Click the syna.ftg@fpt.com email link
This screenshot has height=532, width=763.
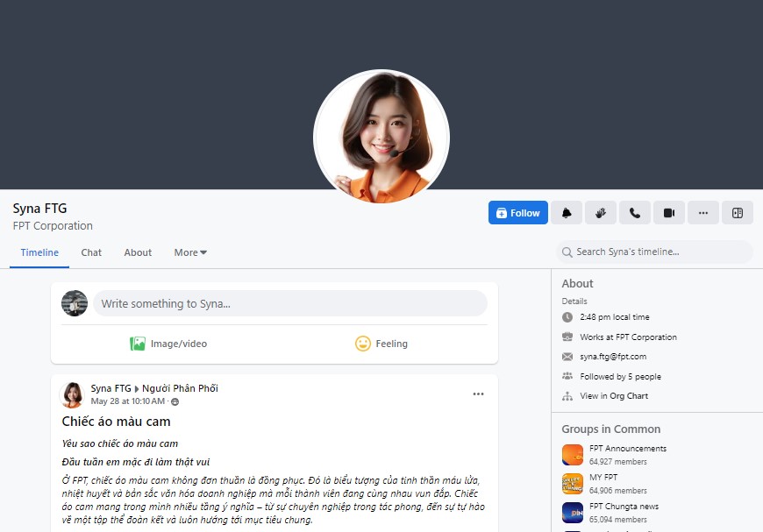(613, 357)
